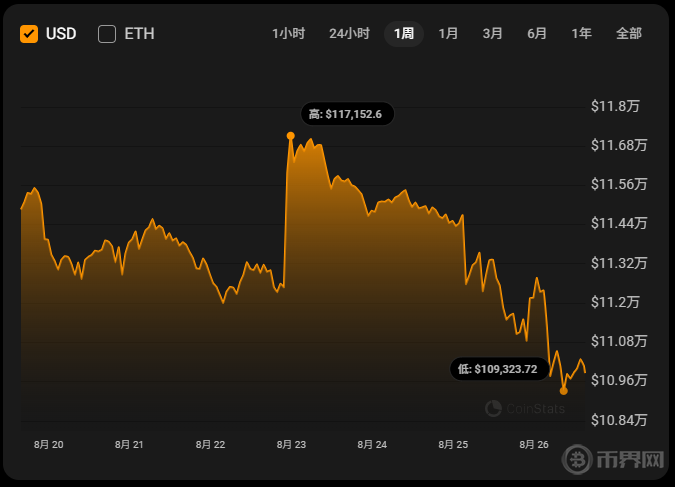675x487 pixels.
Task: Enable the ETH currency checkbox
Action: coord(107,34)
